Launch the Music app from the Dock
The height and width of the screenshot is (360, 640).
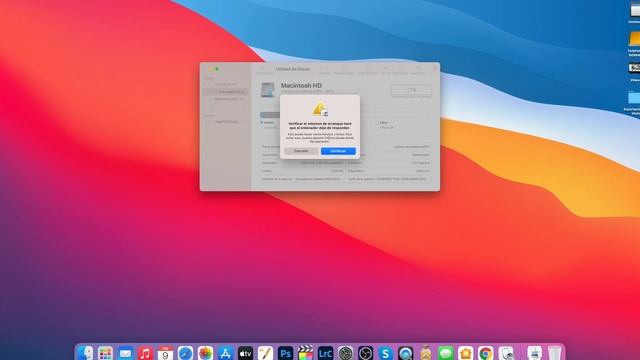click(145, 353)
